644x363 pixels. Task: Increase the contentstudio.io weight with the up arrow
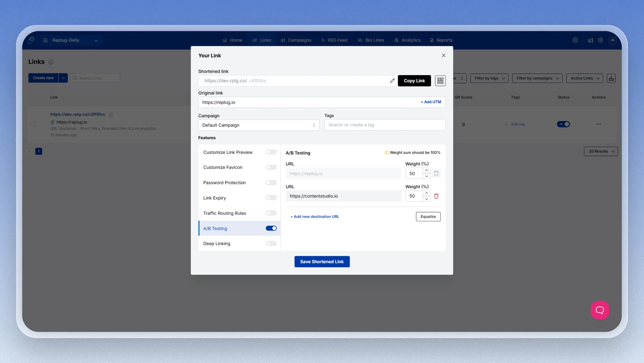point(426,193)
